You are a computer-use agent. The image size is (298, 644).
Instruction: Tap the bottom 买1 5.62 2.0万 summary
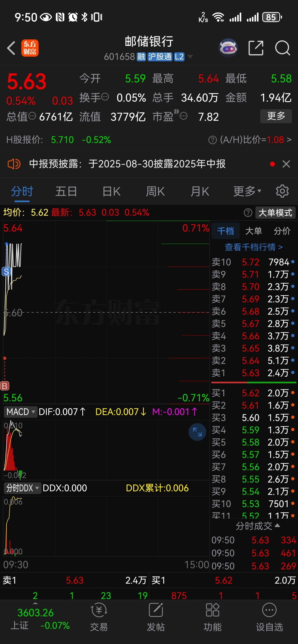[224, 580]
